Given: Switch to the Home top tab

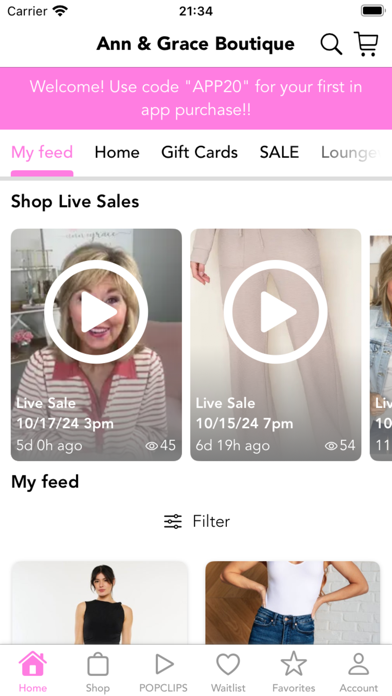Looking at the screenshot, I should click(117, 152).
